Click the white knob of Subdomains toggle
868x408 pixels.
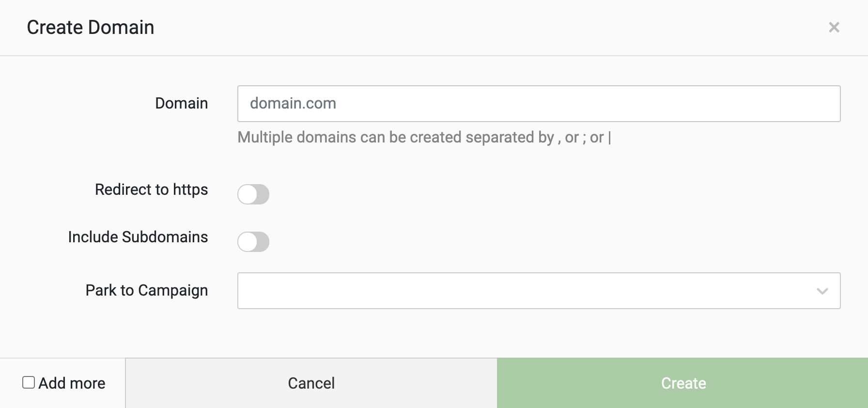coord(248,242)
